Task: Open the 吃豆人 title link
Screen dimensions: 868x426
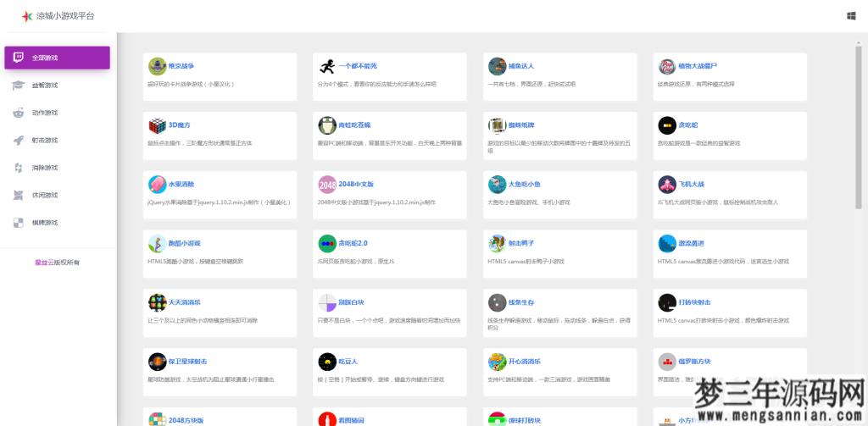Action: click(348, 362)
